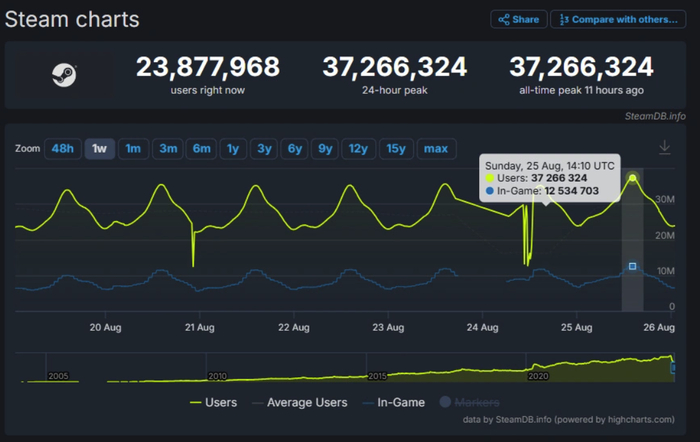
Task: Choose the 6y zoom range
Action: (295, 149)
